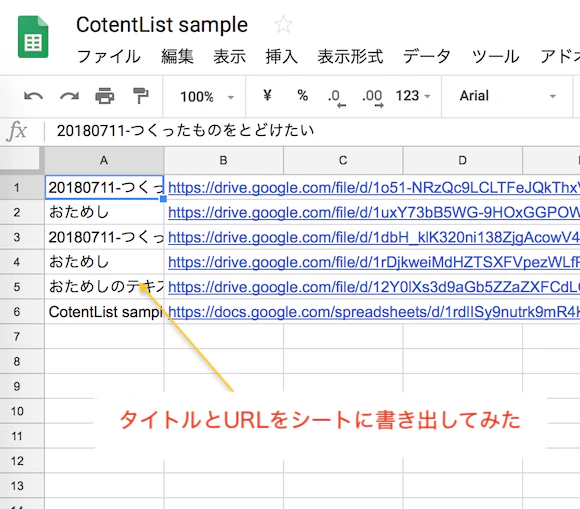Open the ファイル menu

[108, 57]
